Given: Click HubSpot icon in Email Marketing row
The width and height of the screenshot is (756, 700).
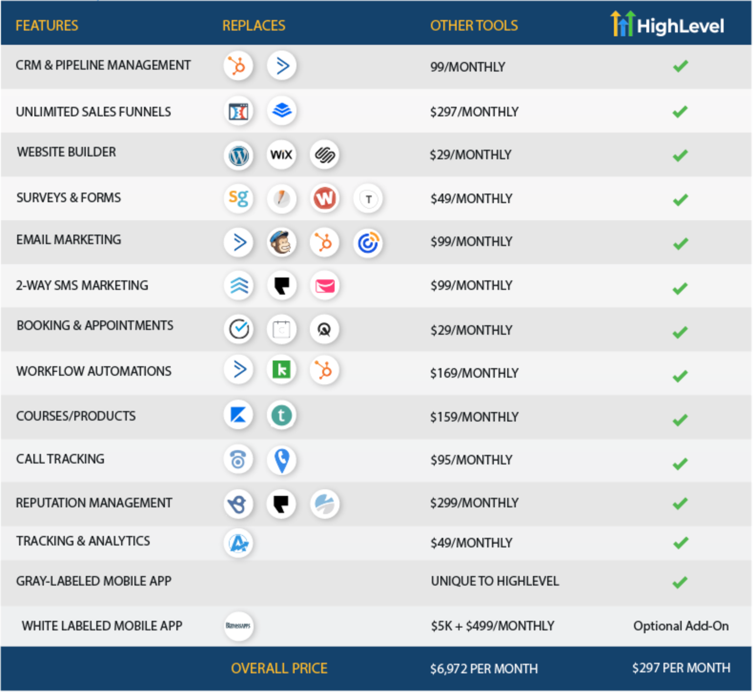Looking at the screenshot, I should pyautogui.click(x=325, y=242).
